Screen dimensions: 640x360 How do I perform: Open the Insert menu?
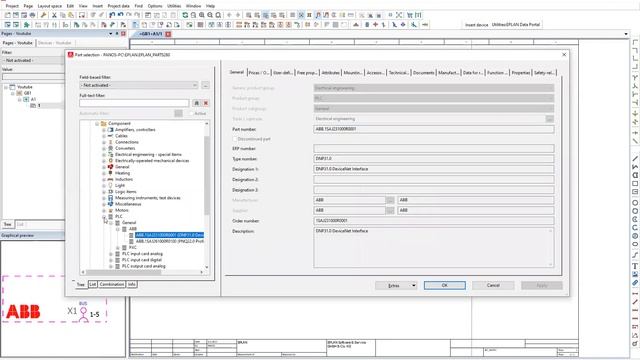pos(98,6)
